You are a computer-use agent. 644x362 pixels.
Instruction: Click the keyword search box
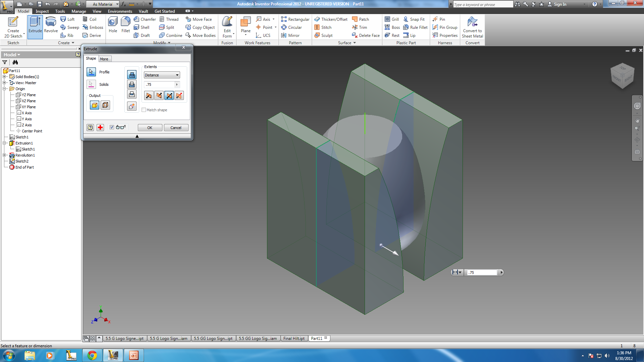[483, 4]
